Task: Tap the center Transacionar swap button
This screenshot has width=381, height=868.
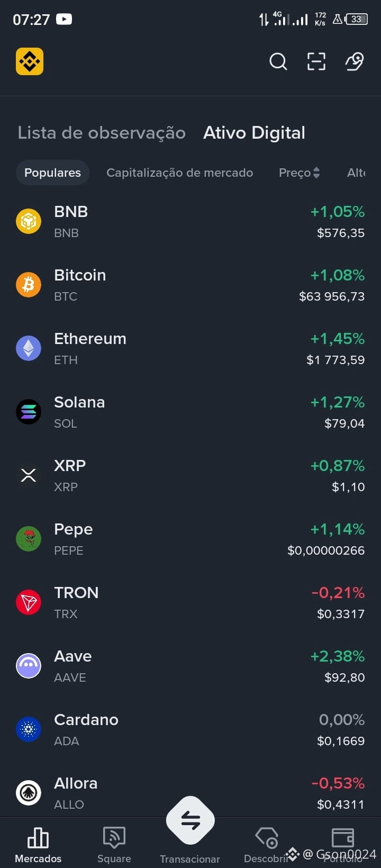Action: [x=190, y=820]
